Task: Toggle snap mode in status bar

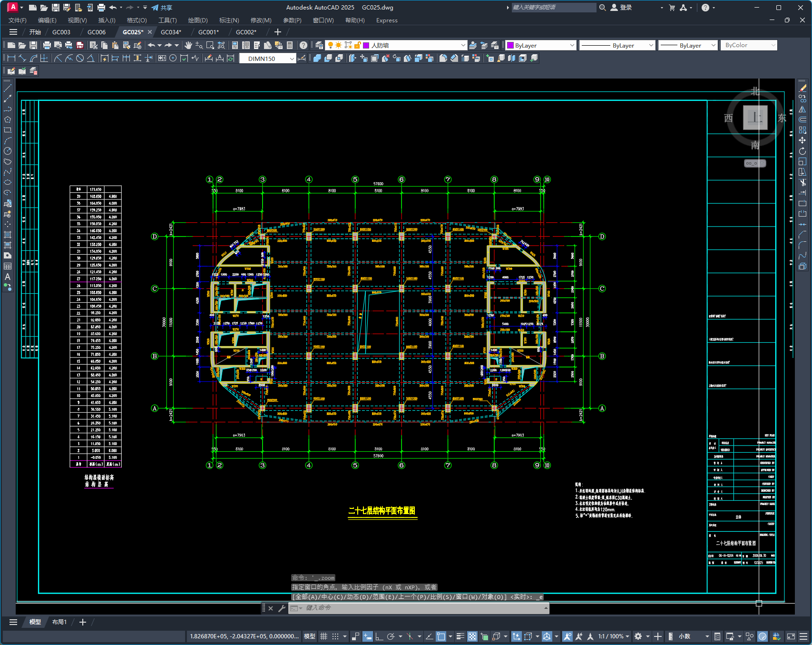Action: pos(335,636)
